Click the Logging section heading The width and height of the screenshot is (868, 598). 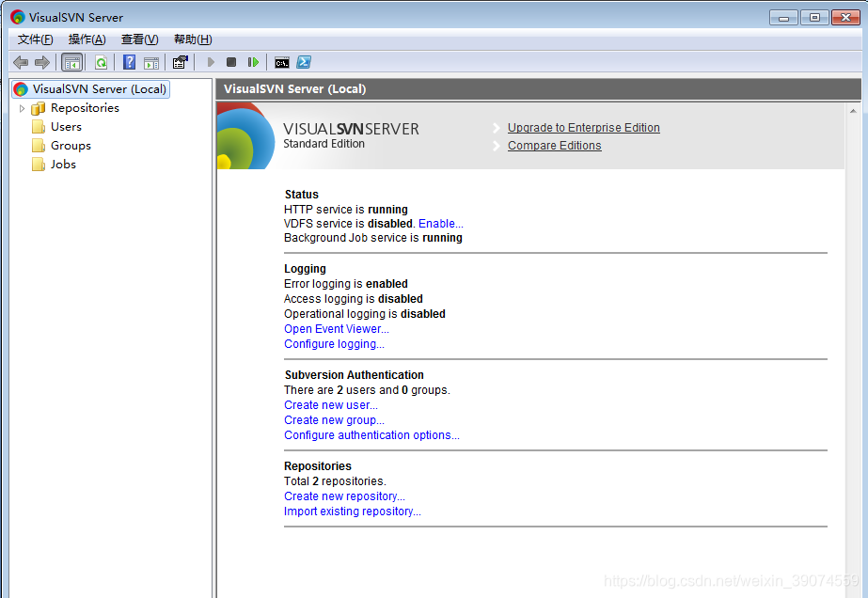tap(305, 269)
